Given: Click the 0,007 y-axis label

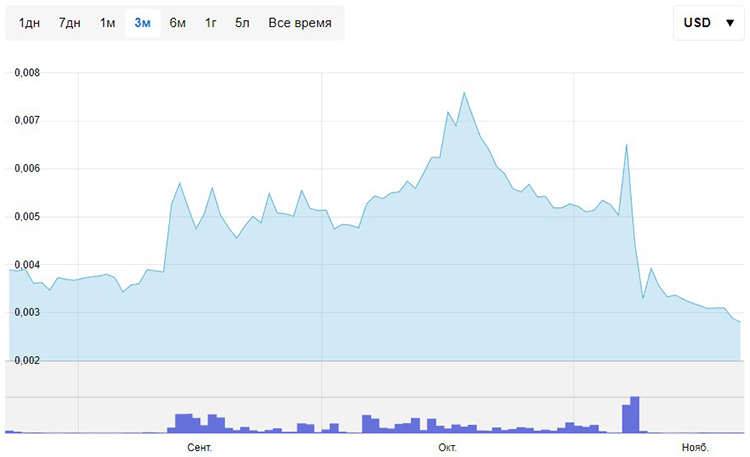Looking at the screenshot, I should 27,120.
